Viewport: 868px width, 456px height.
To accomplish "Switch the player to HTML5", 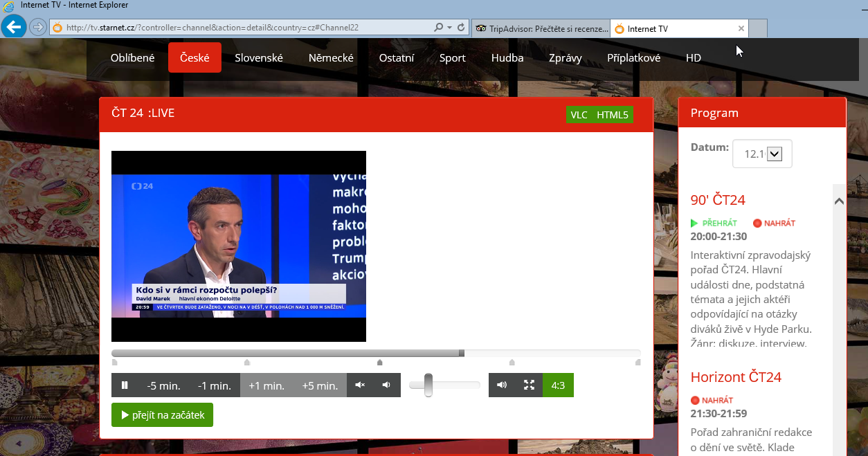I will [x=613, y=115].
